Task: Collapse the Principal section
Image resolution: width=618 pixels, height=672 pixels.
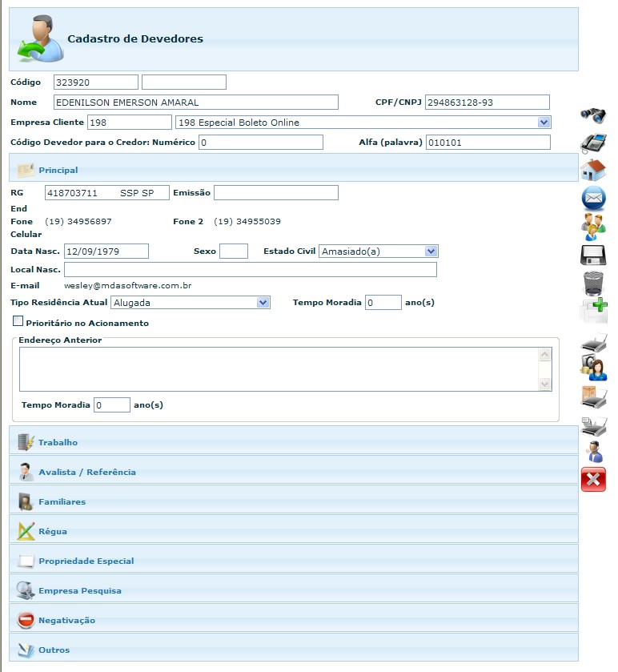Action: tap(294, 167)
